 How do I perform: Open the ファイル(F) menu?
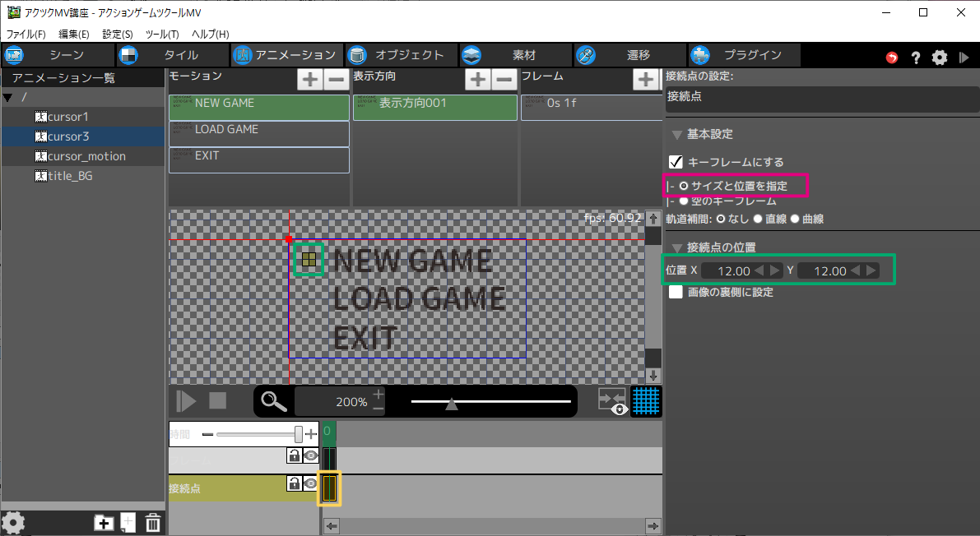[26, 34]
